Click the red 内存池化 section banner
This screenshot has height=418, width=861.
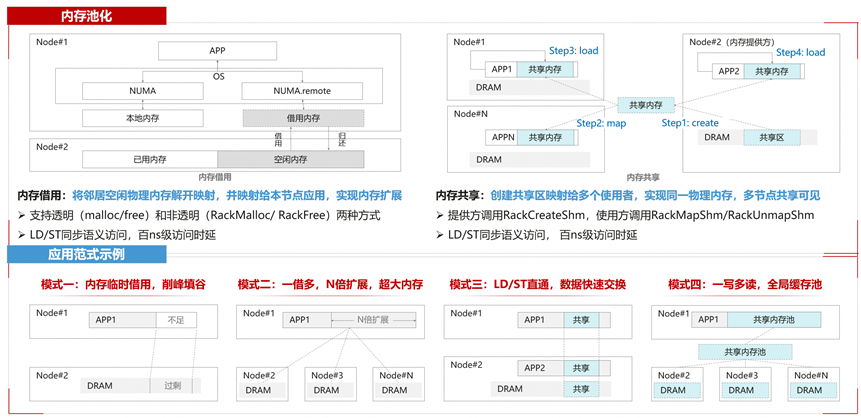pyautogui.click(x=86, y=16)
